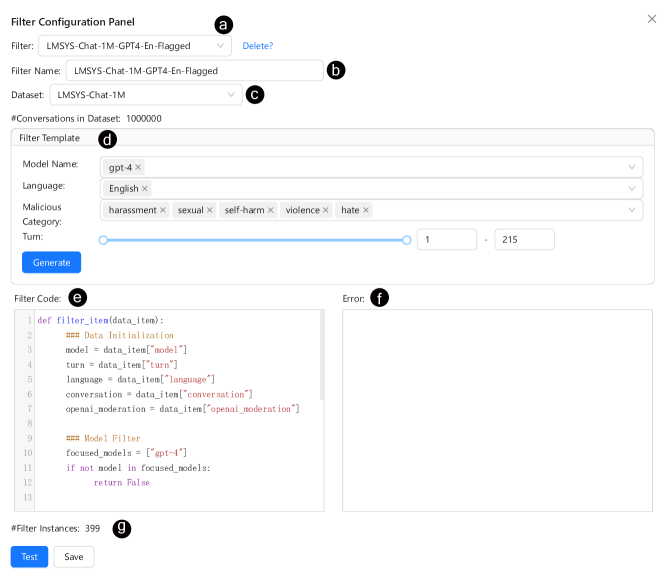Remove the self-harm category tag
664x582 pixels.
coord(271,210)
